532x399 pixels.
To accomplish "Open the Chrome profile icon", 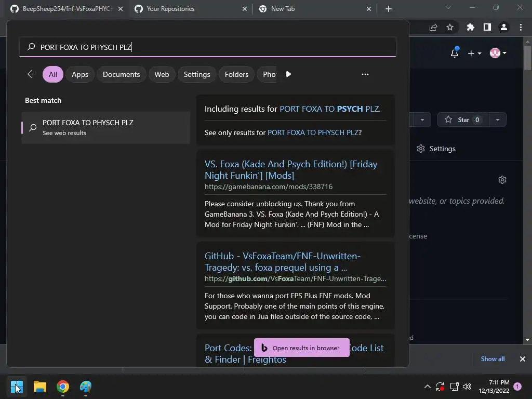I will tap(504, 27).
